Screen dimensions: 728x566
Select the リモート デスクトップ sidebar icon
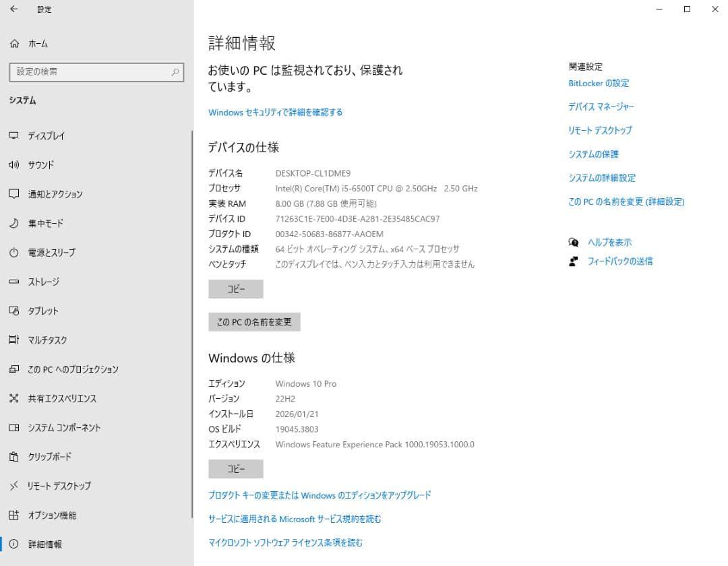point(14,486)
